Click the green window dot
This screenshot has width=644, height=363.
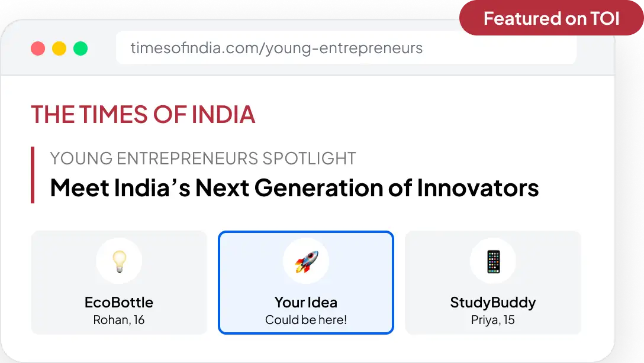point(80,48)
